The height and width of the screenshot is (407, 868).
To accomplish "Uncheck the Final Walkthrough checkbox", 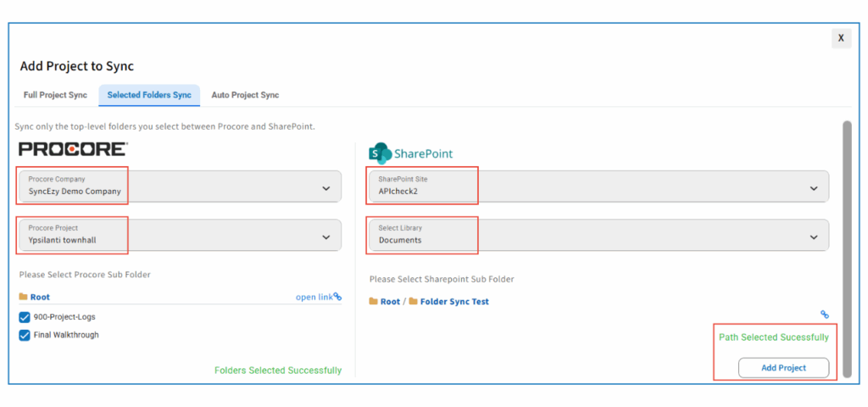I will [25, 335].
